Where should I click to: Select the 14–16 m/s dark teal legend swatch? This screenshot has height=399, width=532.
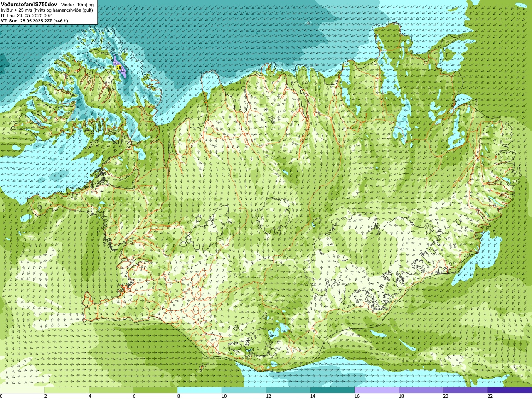[x=332, y=390]
